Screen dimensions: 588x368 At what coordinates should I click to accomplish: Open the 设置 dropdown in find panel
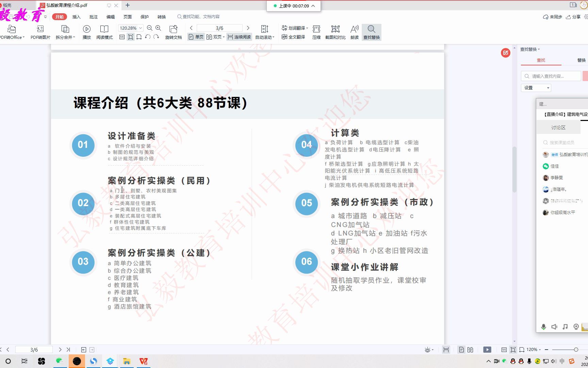(x=536, y=88)
